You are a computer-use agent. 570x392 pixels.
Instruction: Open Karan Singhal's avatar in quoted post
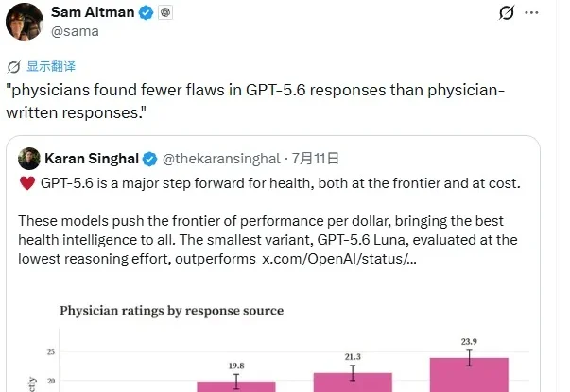(29, 159)
